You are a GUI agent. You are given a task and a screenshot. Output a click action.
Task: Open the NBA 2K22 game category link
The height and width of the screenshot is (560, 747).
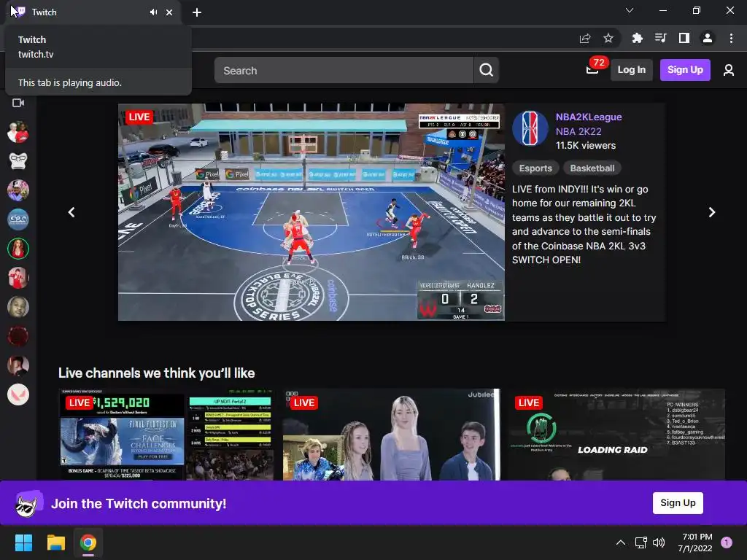[578, 131]
